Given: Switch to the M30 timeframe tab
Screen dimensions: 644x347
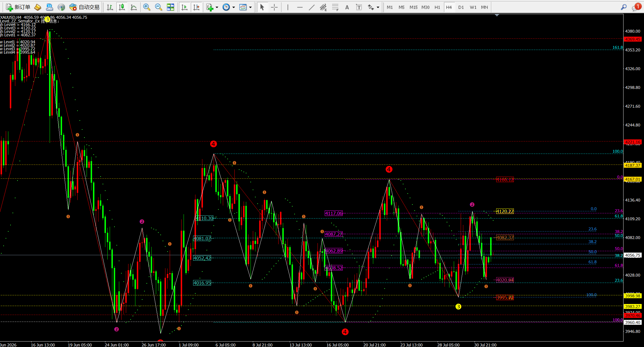Looking at the screenshot, I should tap(425, 7).
